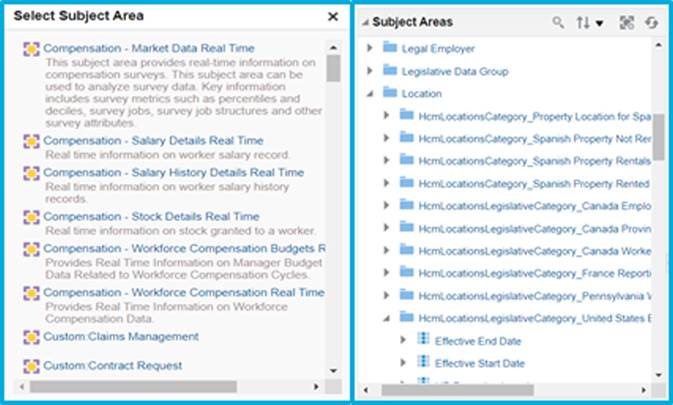Expand HcmLocationsCategory_Spanish Property Rentals folder
Screen dimensions: 673x405
click(386, 160)
